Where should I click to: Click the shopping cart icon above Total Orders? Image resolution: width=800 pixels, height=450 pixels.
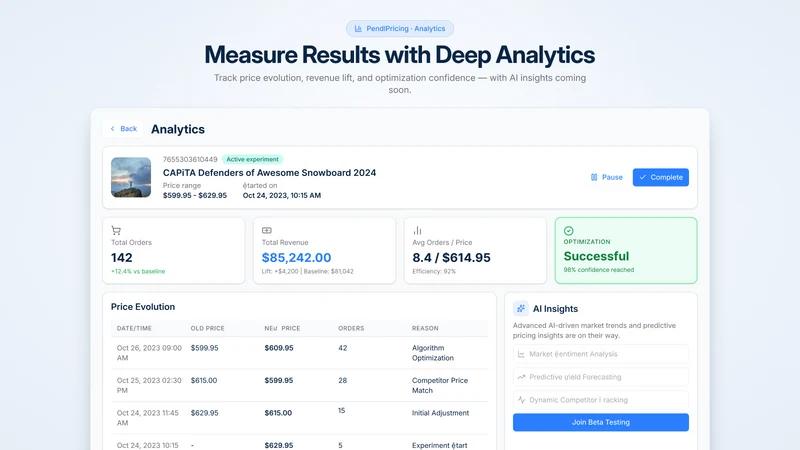click(x=116, y=230)
